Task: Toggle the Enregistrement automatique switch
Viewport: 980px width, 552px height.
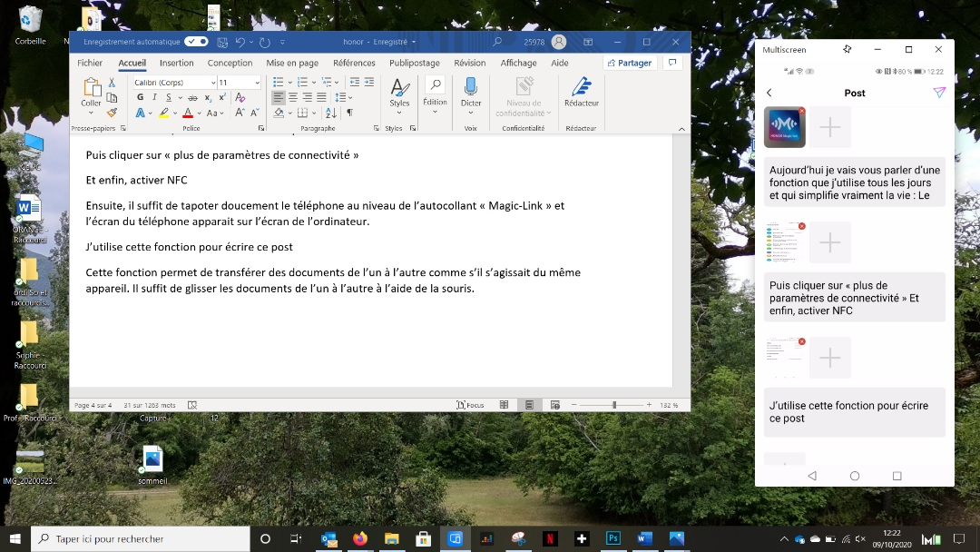Action: pyautogui.click(x=196, y=42)
